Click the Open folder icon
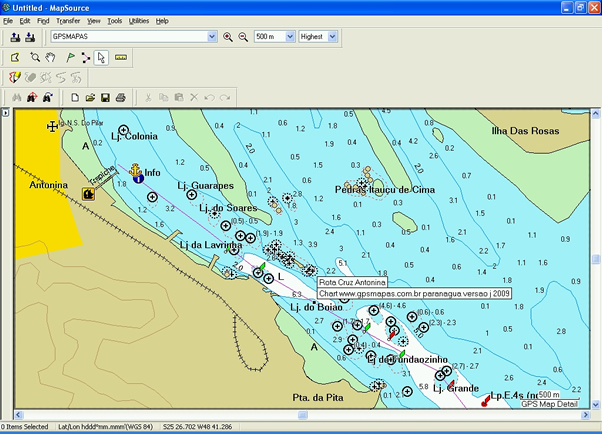This screenshot has width=602, height=434. (x=90, y=97)
